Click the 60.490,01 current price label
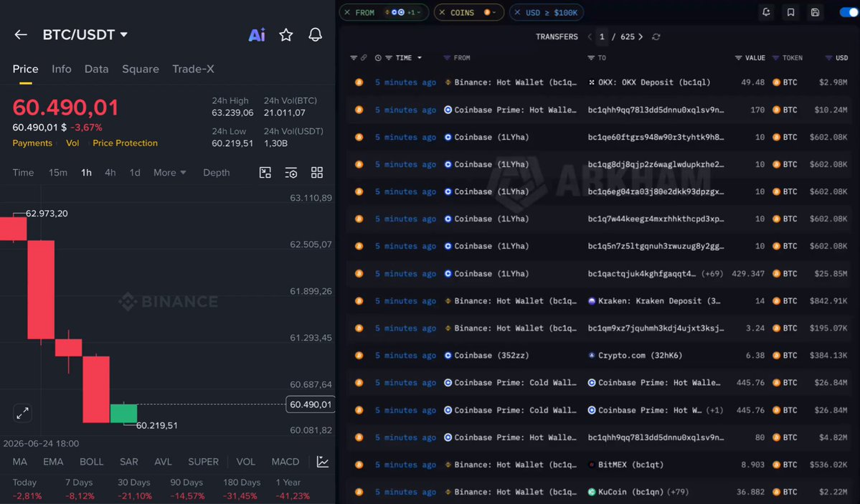The image size is (860, 504). [311, 405]
